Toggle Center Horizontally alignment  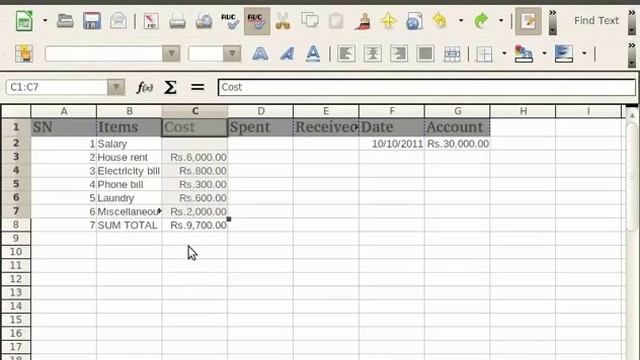coord(372,53)
